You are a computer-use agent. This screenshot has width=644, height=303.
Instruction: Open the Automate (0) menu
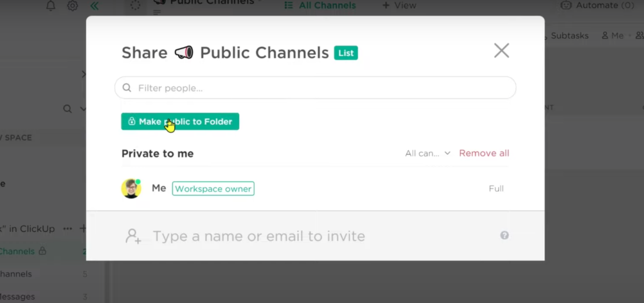point(597,5)
